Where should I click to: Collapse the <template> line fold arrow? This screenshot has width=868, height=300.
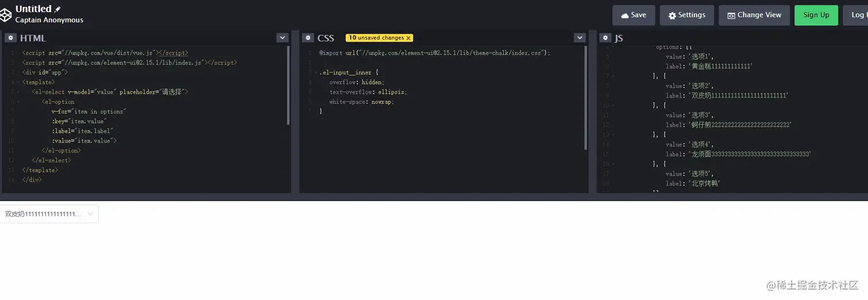pyautogui.click(x=18, y=82)
